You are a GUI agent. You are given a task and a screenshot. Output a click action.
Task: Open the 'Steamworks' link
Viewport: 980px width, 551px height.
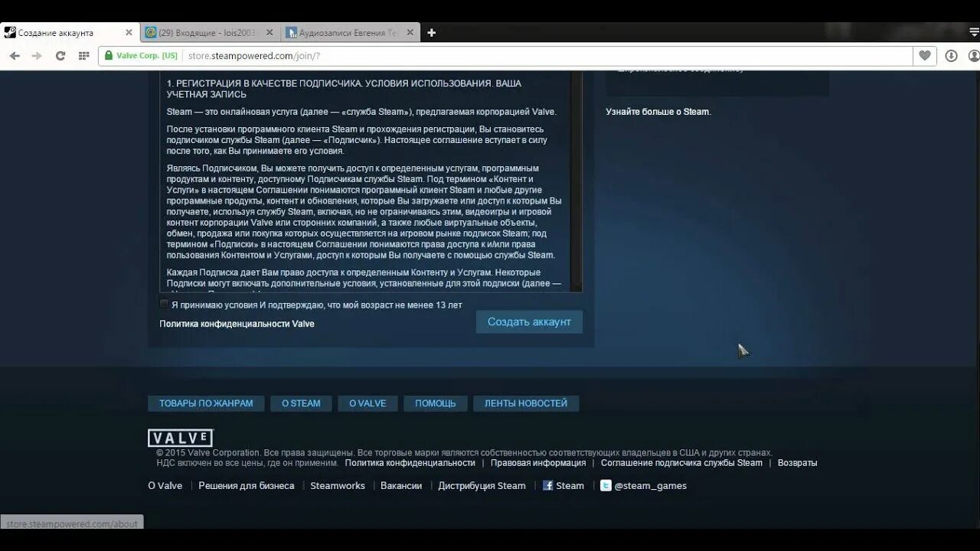tap(338, 486)
